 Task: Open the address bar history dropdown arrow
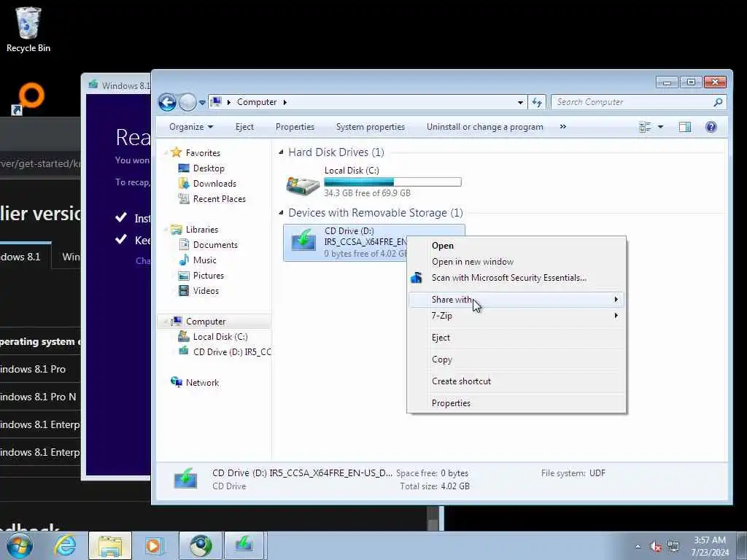[520, 102]
